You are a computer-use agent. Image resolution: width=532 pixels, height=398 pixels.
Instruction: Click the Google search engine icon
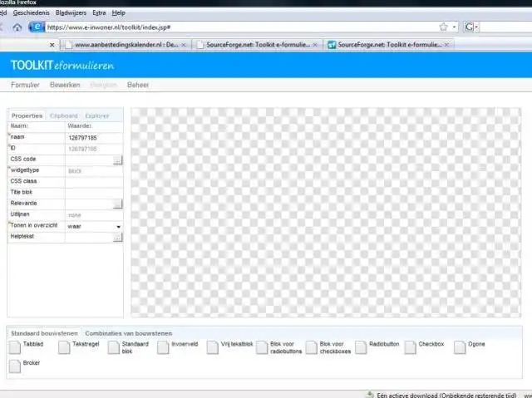[469, 27]
